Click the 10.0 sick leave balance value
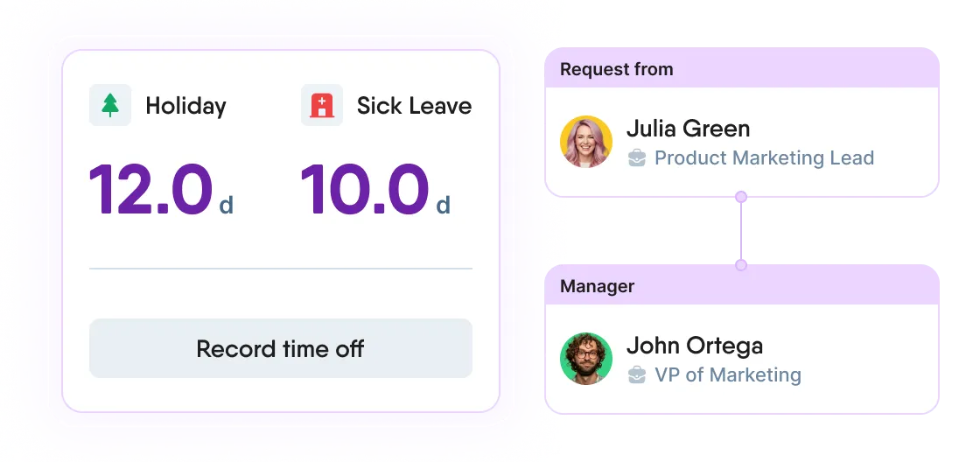 point(364,190)
